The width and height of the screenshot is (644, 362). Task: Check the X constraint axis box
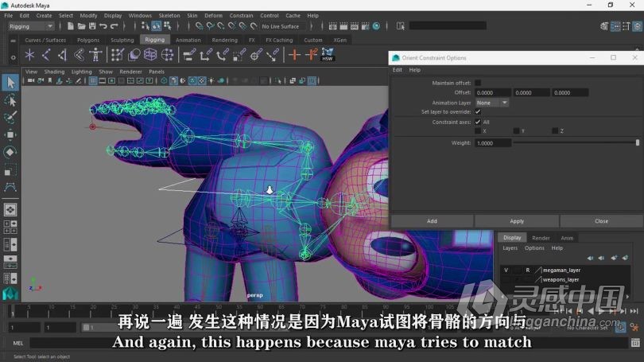pyautogui.click(x=478, y=131)
